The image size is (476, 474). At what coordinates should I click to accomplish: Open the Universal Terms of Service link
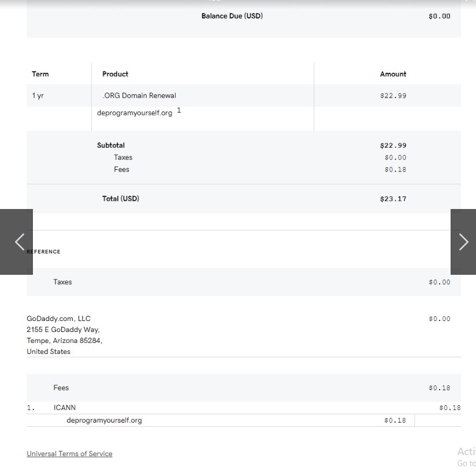pyautogui.click(x=69, y=454)
